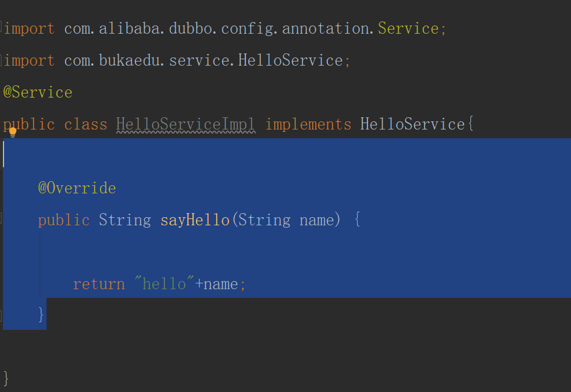This screenshot has height=392, width=571.
Task: Click the implements keyword
Action: click(x=308, y=124)
